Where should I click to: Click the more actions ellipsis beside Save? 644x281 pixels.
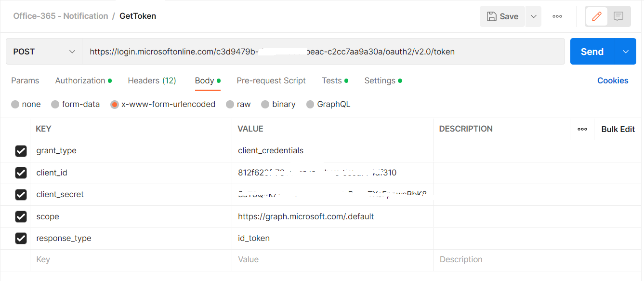pyautogui.click(x=557, y=16)
